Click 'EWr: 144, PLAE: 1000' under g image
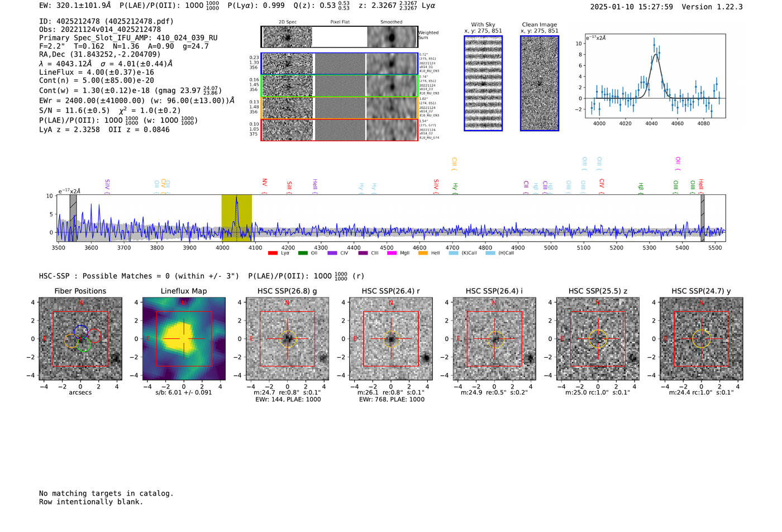Screen dimensions: 782x532 [x=288, y=399]
